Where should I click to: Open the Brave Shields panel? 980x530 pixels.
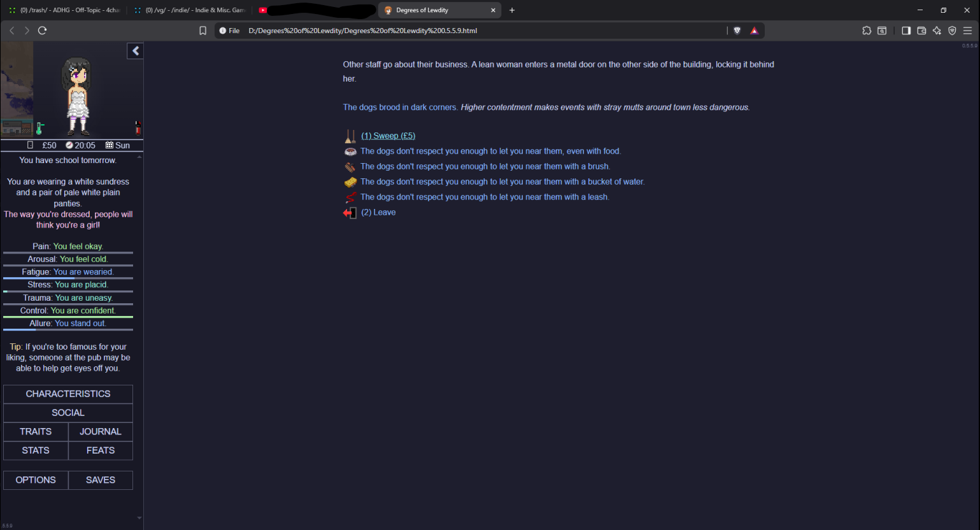coord(737,31)
